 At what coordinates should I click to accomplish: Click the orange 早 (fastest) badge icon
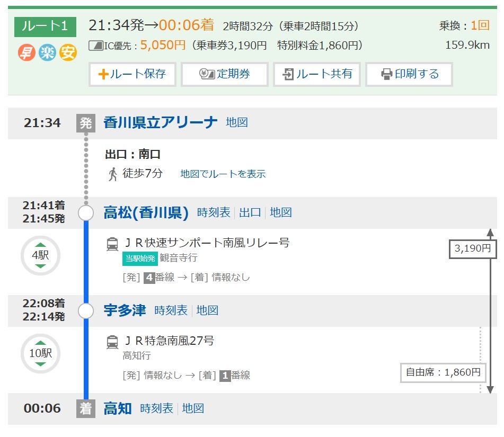point(26,52)
